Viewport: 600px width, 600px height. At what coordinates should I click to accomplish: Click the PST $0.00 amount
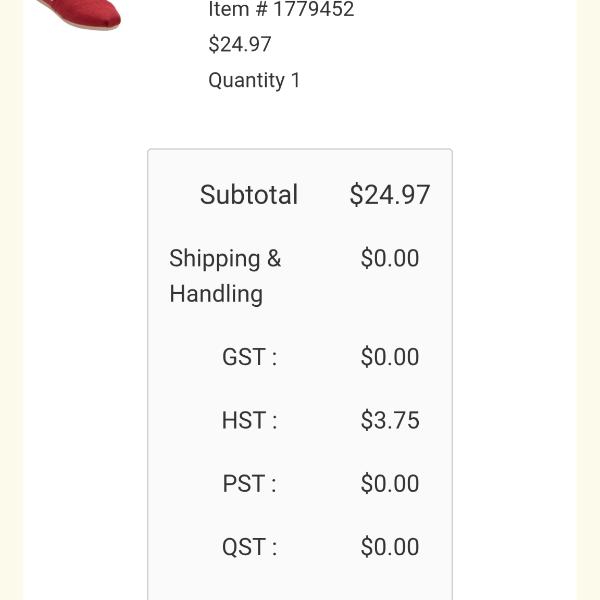(390, 483)
